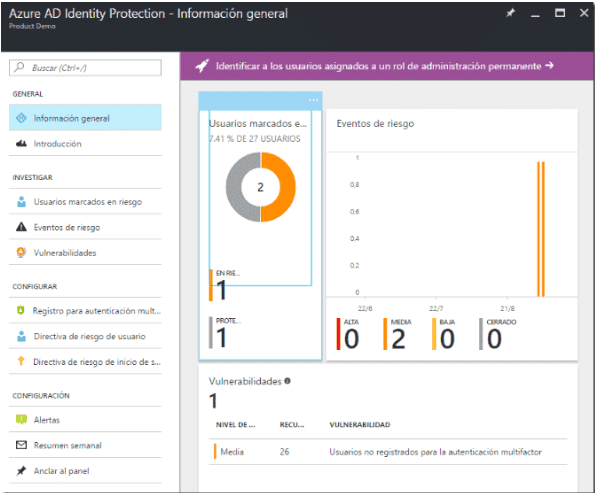Open Usuarios marcados en riesgo
595x493 pixels.
[85, 202]
